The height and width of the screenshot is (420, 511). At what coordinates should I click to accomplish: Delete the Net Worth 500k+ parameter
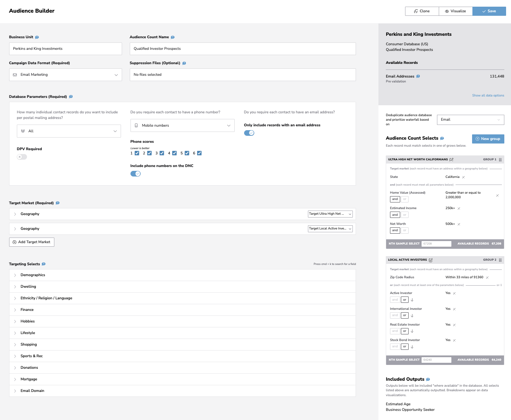(x=459, y=224)
